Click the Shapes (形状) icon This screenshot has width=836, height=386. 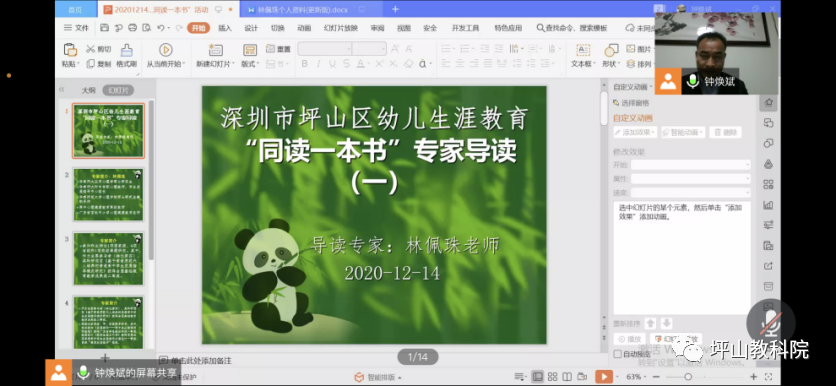tap(611, 50)
